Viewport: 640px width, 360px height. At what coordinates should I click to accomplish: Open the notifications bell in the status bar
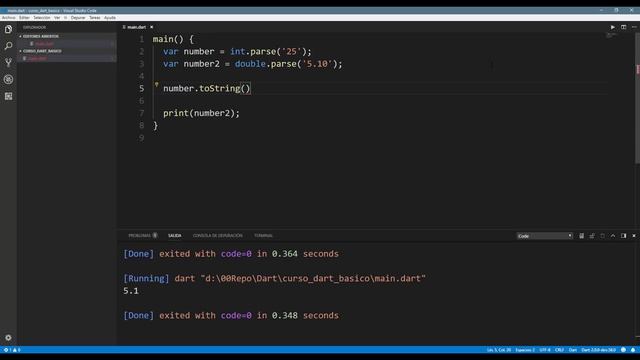pyautogui.click(x=633, y=350)
